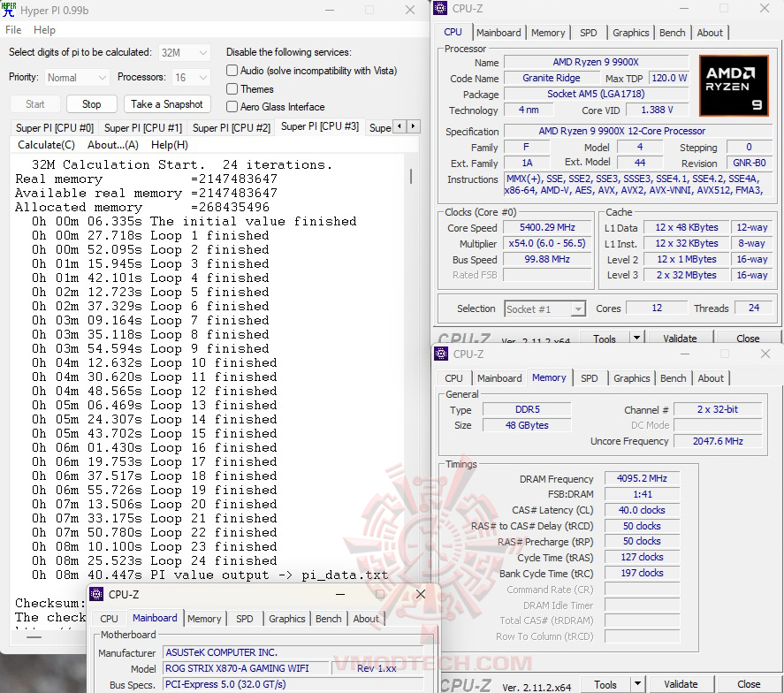Open the Help(H) menu
The image size is (784, 693).
click(x=170, y=145)
